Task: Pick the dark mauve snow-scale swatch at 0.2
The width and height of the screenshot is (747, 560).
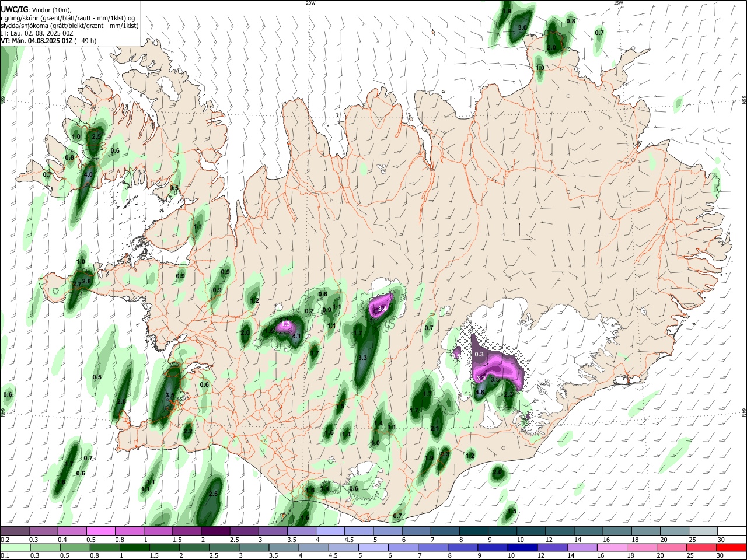Action: click(x=15, y=531)
